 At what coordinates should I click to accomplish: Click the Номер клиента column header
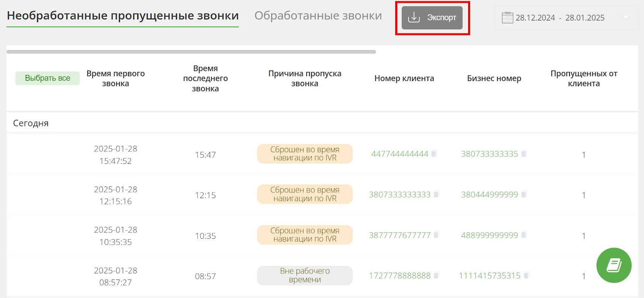tap(404, 79)
